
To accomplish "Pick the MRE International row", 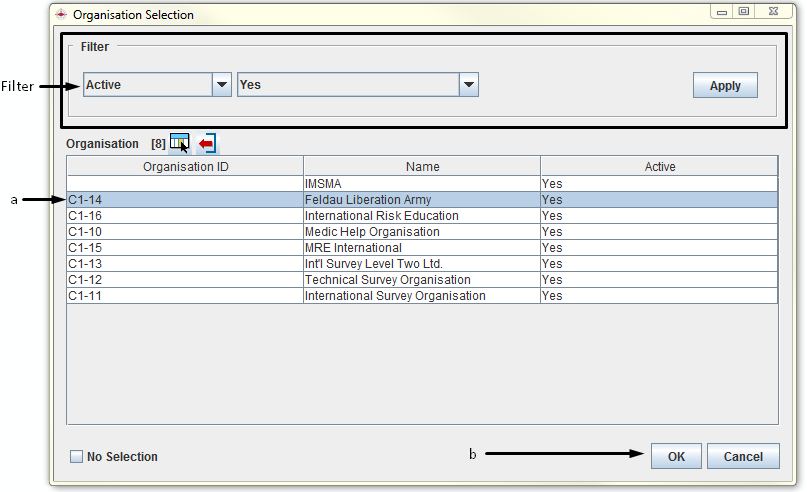I will (353, 248).
